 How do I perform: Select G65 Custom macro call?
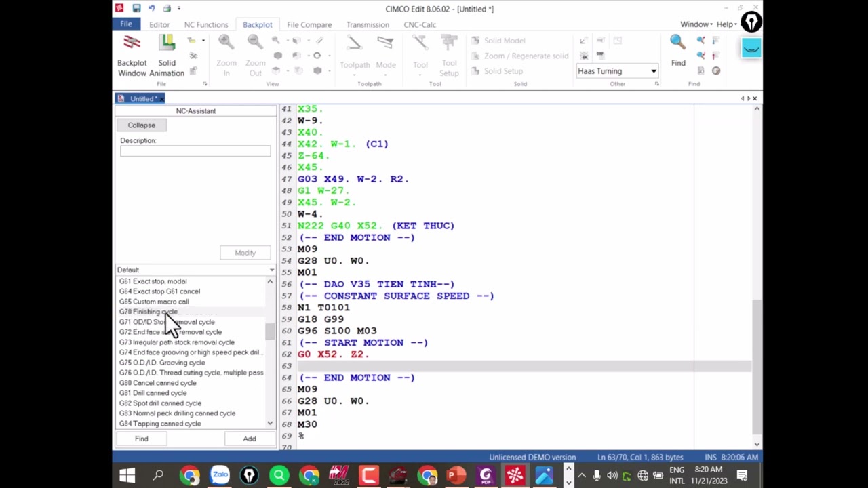pyautogui.click(x=154, y=302)
